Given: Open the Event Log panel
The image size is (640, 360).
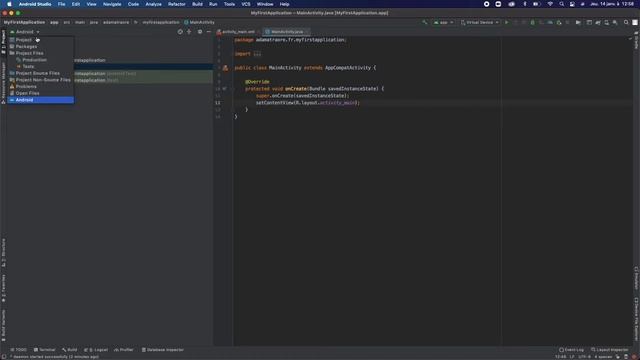Looking at the screenshot, I should (x=571, y=350).
